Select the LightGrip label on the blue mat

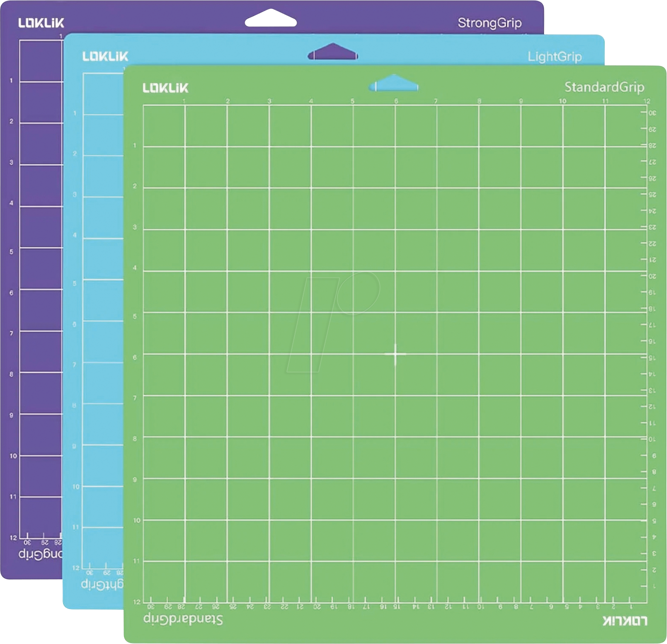click(555, 57)
